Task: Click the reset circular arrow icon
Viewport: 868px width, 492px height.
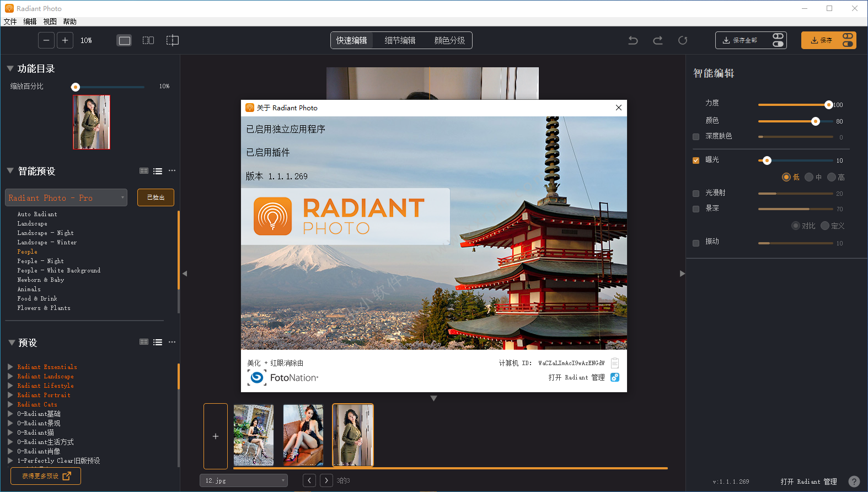Action: (683, 40)
